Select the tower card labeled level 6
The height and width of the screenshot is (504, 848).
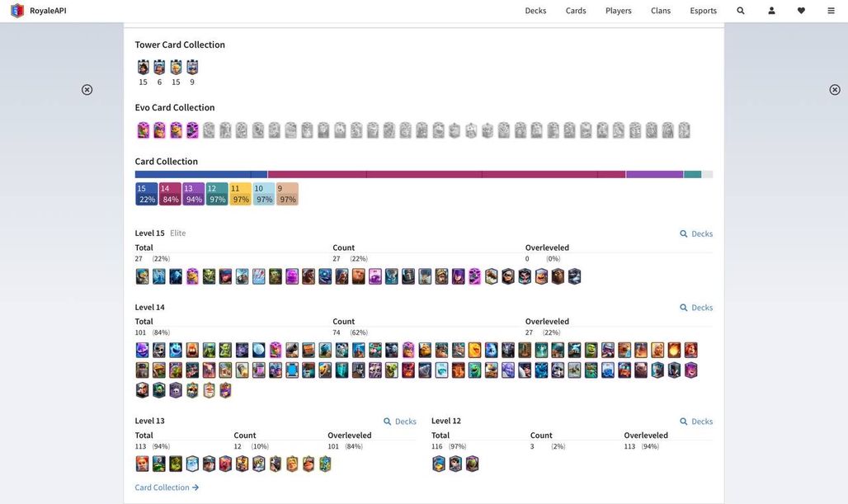[159, 68]
